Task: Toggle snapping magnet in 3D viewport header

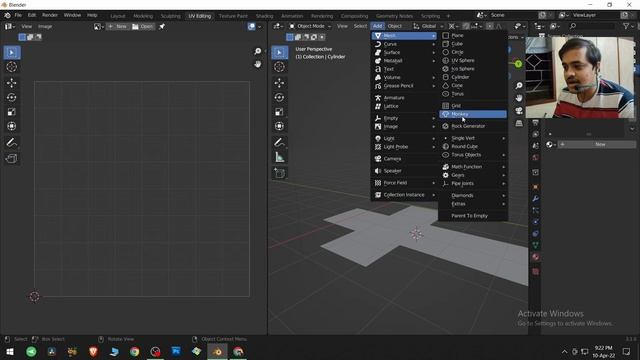Action: coord(466,26)
